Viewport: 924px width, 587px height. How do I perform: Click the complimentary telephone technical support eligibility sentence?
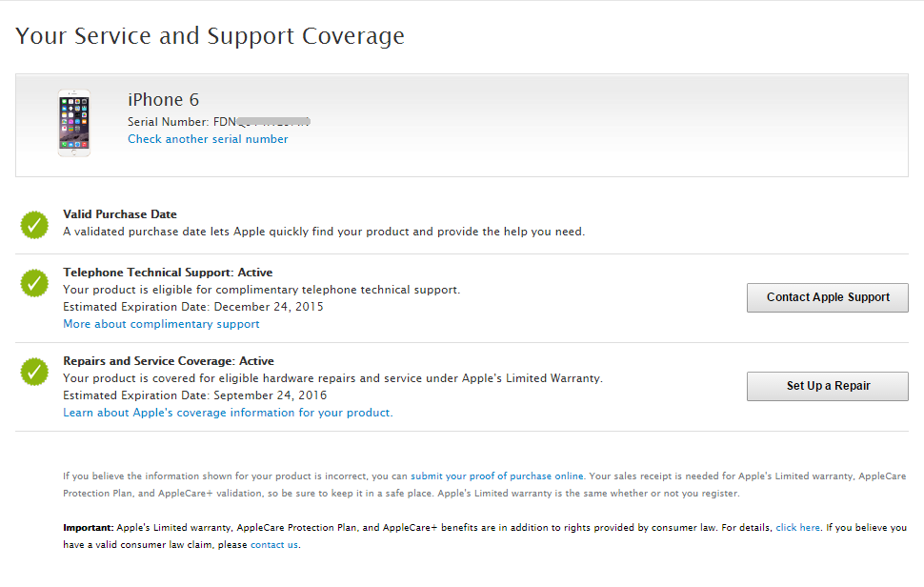coord(262,290)
